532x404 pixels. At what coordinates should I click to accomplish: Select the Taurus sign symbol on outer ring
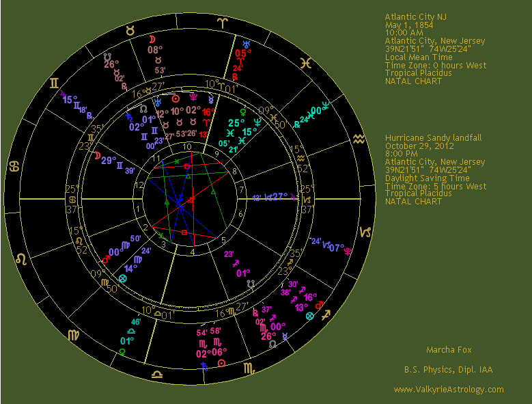pyautogui.click(x=129, y=29)
